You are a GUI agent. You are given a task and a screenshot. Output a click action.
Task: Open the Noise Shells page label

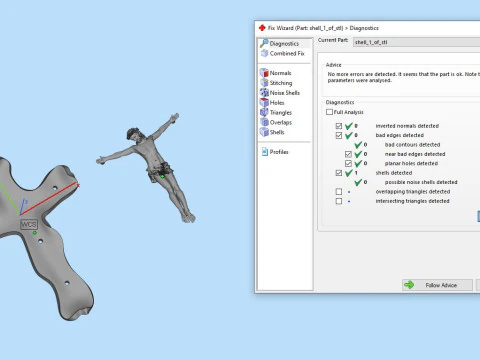pyautogui.click(x=285, y=93)
